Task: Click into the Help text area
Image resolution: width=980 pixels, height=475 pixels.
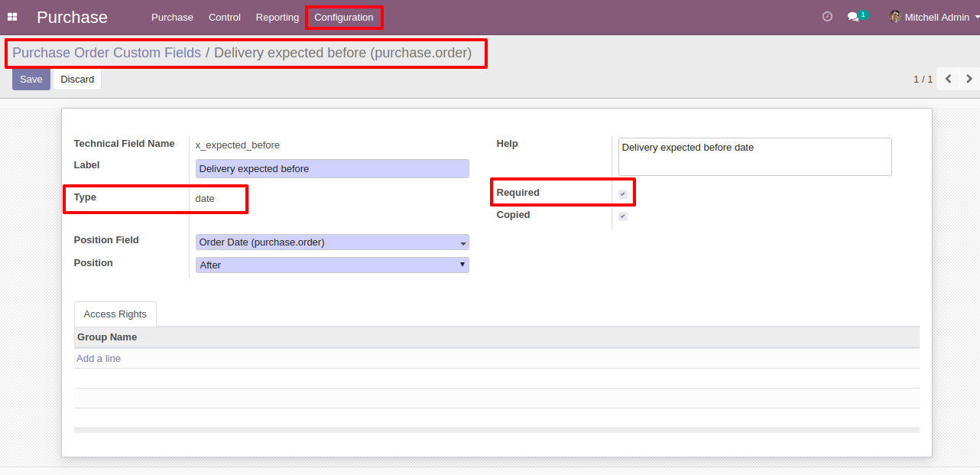Action: pyautogui.click(x=754, y=157)
